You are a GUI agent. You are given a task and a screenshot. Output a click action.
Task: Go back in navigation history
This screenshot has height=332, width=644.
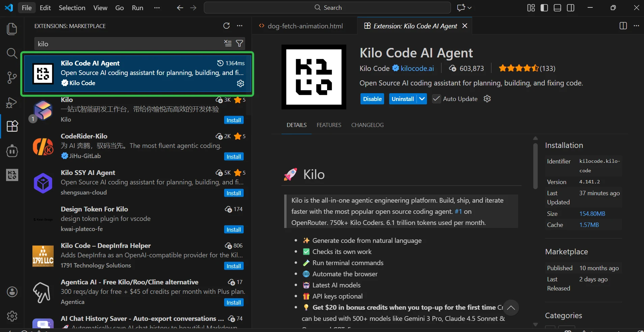(180, 8)
